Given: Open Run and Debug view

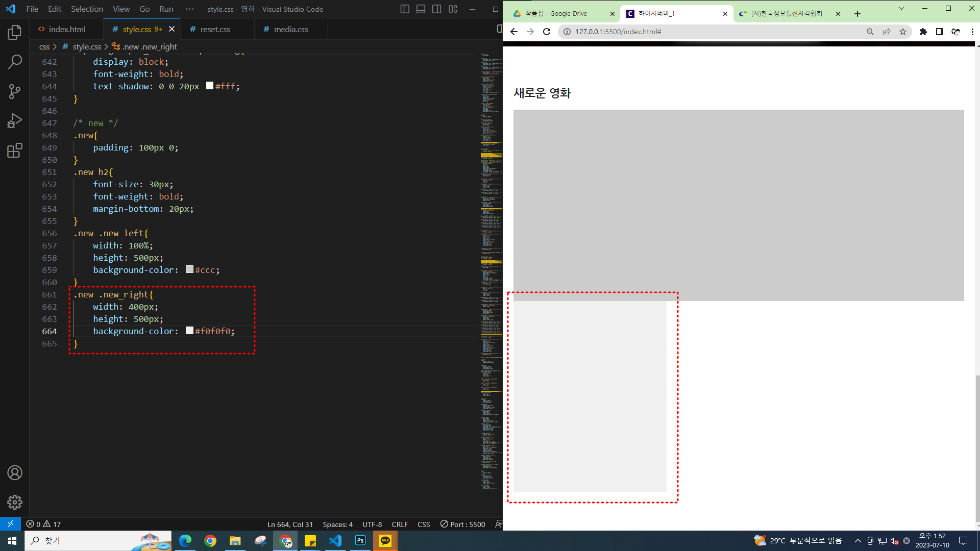Looking at the screenshot, I should (15, 121).
